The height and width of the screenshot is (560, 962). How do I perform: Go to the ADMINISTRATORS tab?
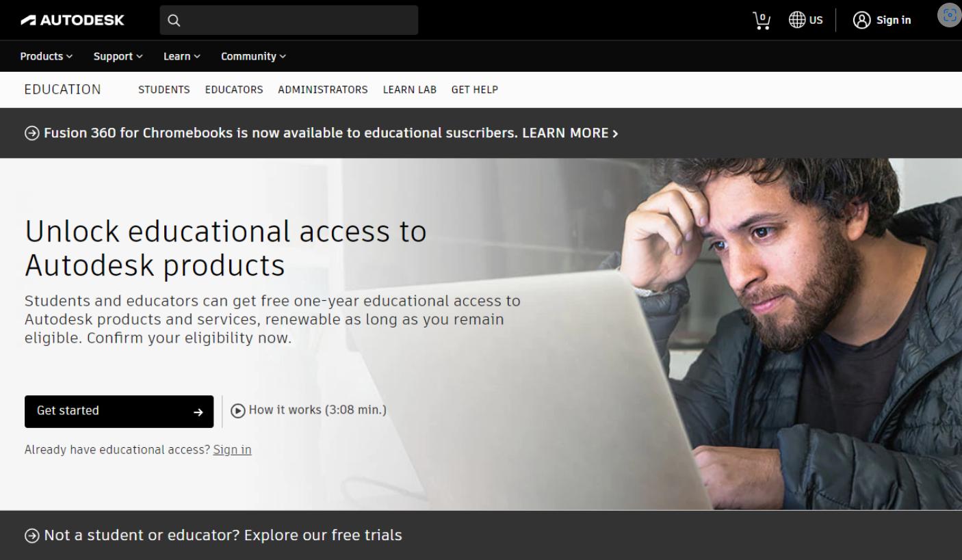click(x=323, y=90)
